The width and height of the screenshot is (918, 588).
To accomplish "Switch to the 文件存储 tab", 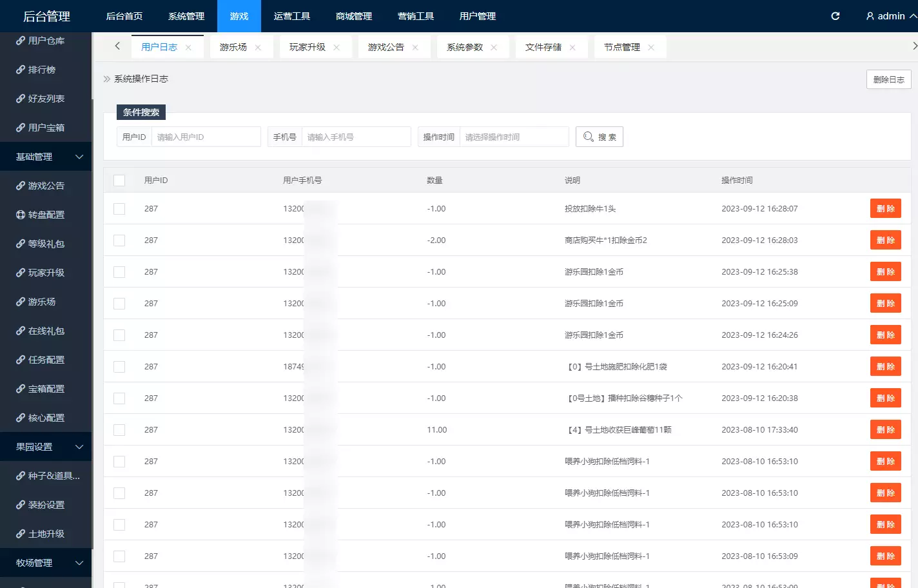I will 543,47.
